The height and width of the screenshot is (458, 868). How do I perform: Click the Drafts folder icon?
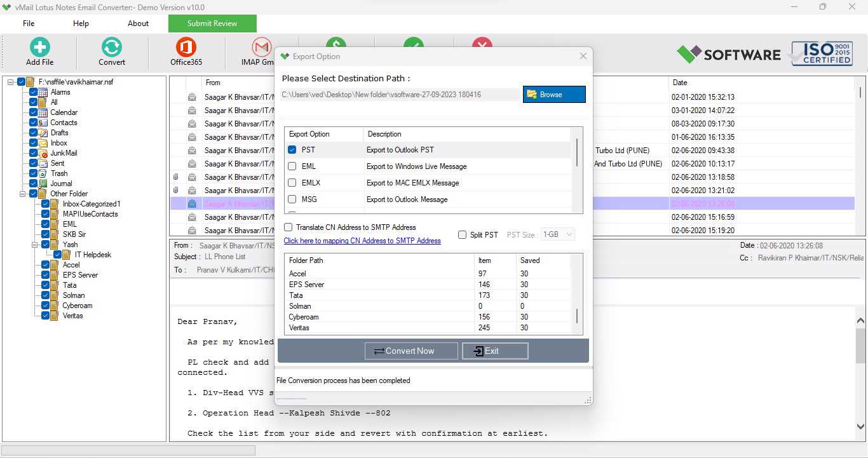tap(43, 133)
